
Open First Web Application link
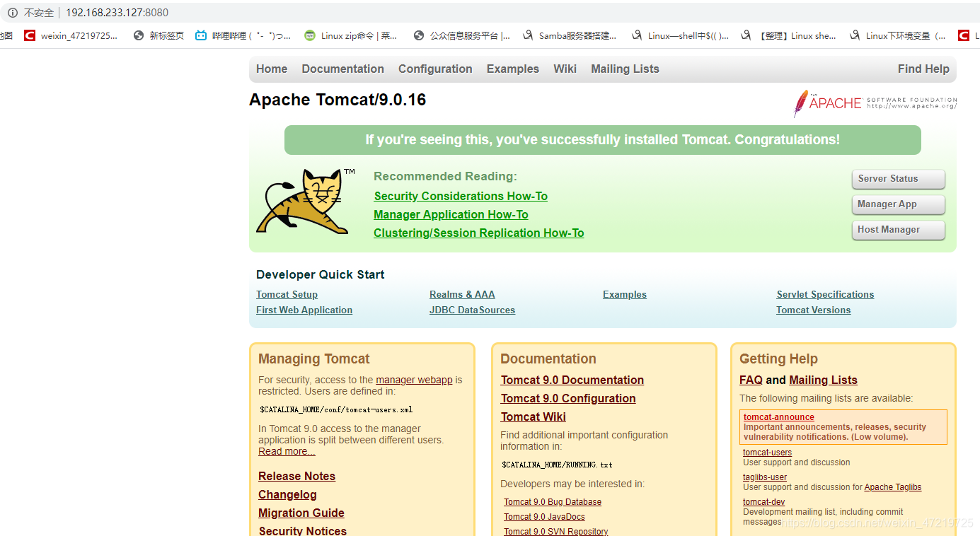tap(304, 310)
